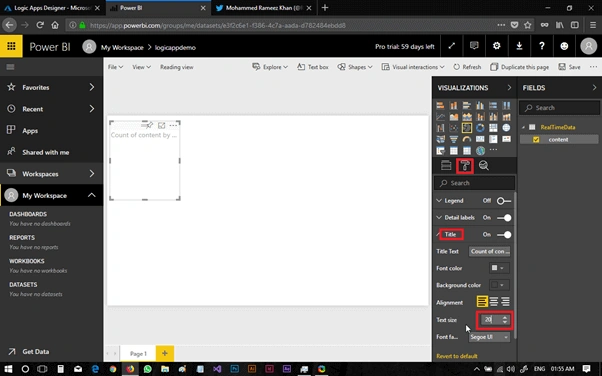This screenshot has height=376, width=602.
Task: Save the report
Action: [x=569, y=67]
